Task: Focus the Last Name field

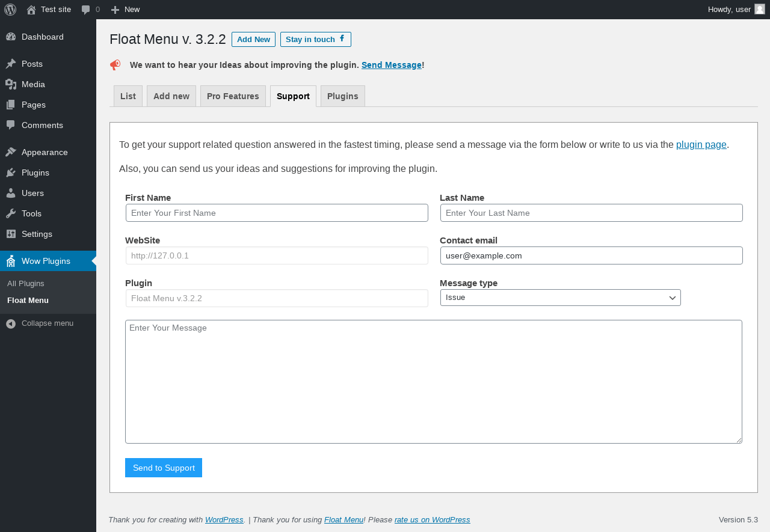Action: [x=591, y=213]
